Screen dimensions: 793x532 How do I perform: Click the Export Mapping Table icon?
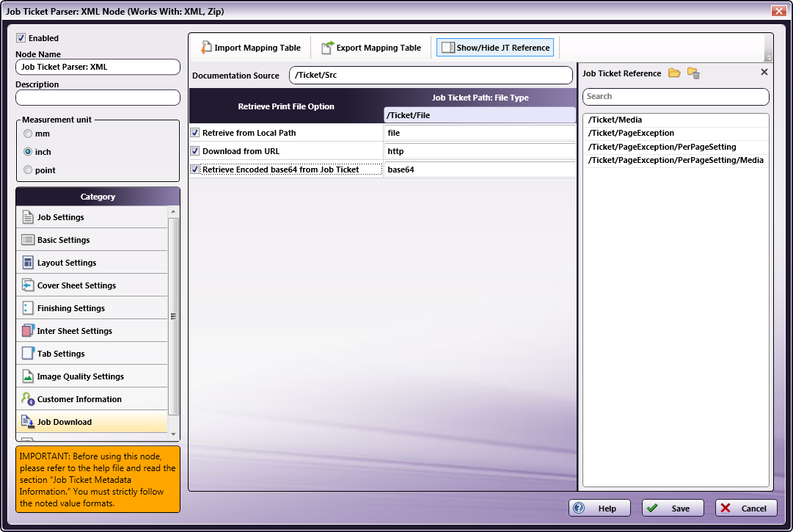(x=328, y=48)
